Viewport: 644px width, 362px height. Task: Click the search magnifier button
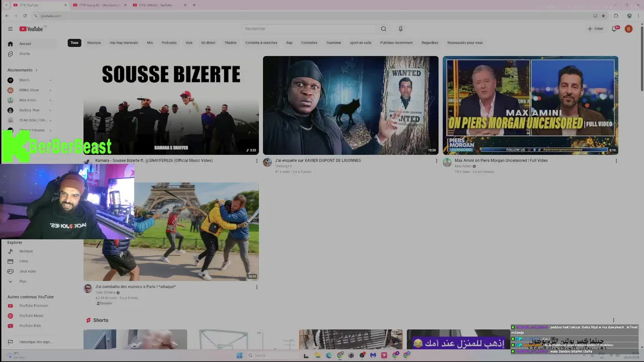point(383,29)
